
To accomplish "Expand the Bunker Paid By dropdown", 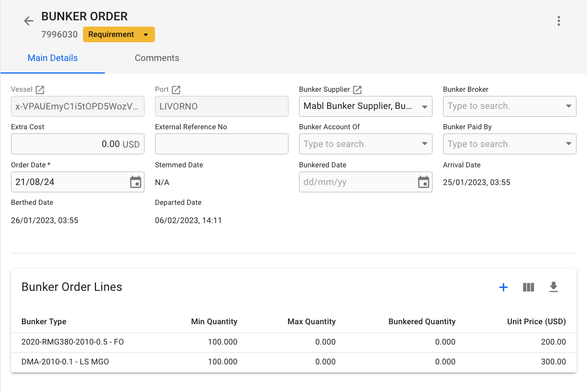I will 569,144.
